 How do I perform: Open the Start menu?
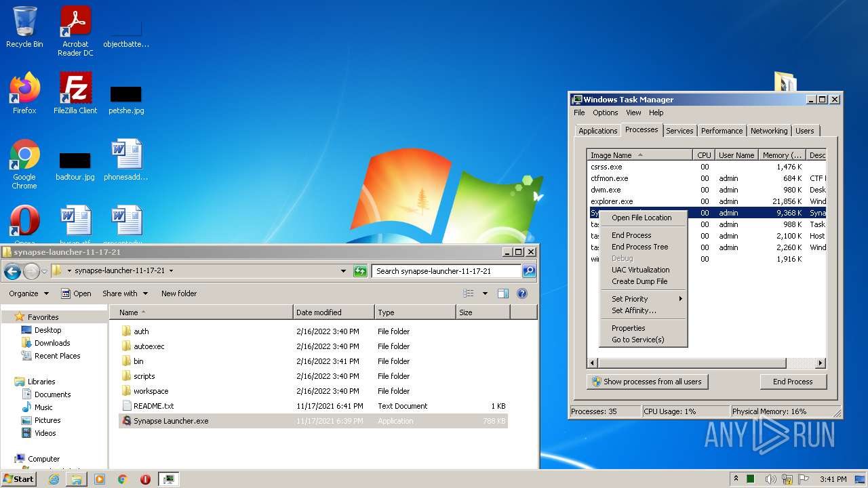click(x=18, y=479)
